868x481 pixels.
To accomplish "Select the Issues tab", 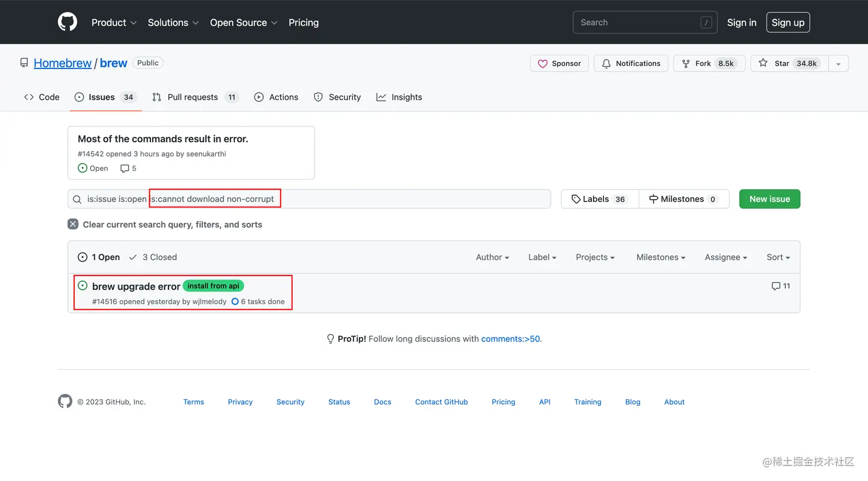I will pyautogui.click(x=106, y=97).
